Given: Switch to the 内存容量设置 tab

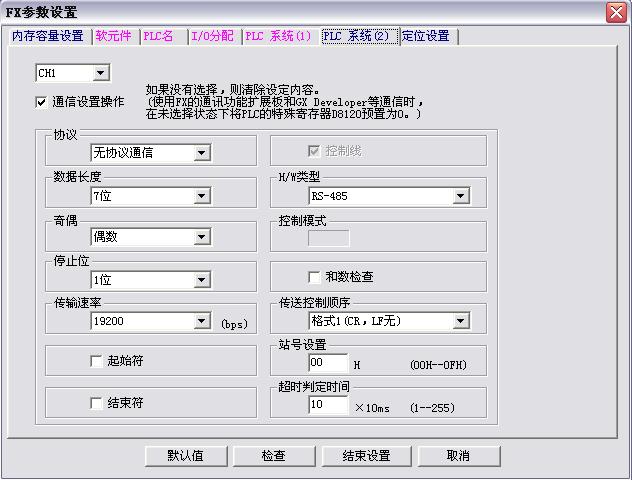Looking at the screenshot, I should (x=47, y=36).
